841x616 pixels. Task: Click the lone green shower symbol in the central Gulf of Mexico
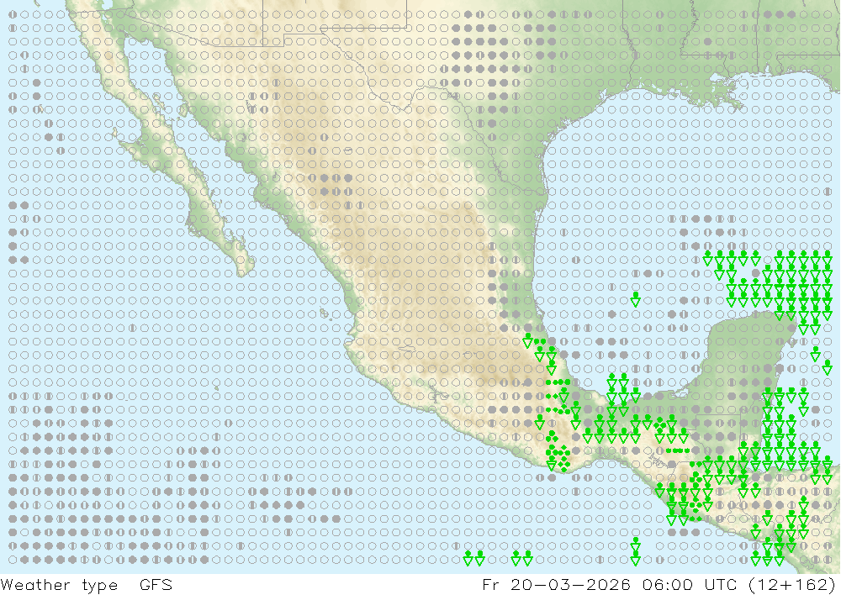[x=636, y=299]
